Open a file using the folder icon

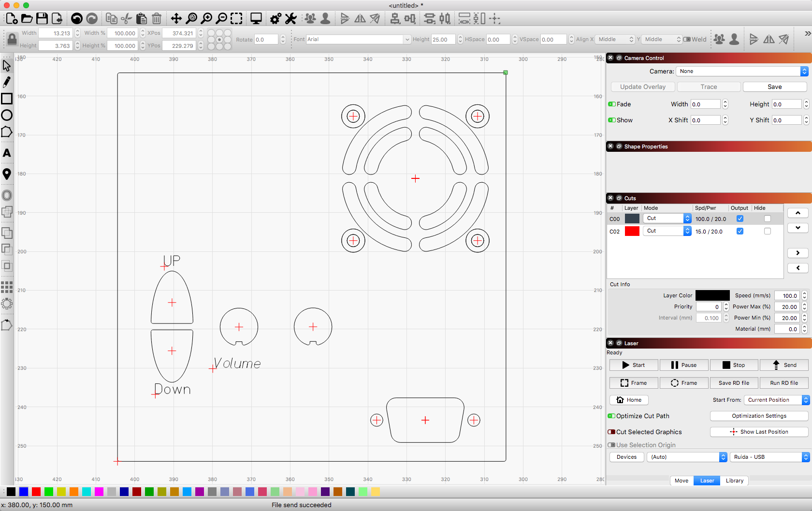27,19
